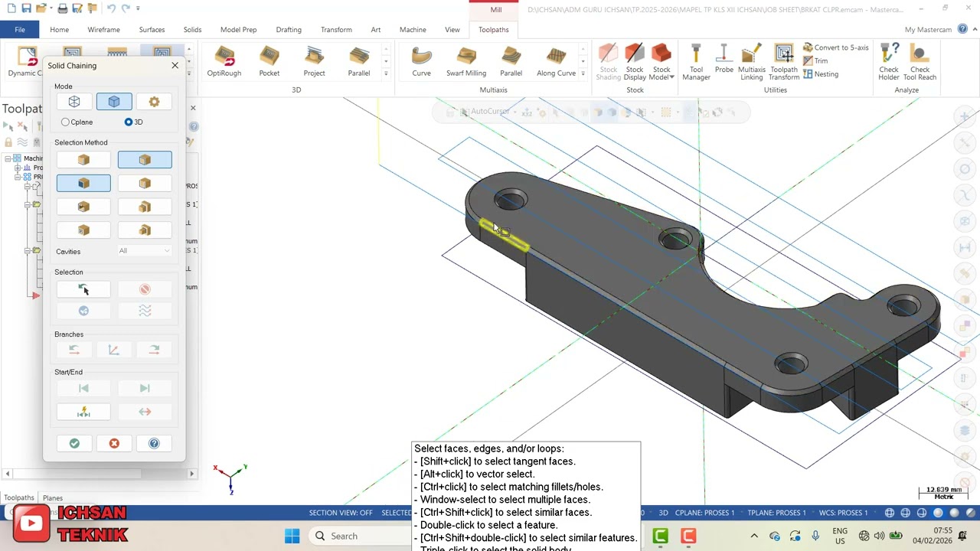The image size is (980, 551).
Task: Open Toolpath Transform
Action: pos(784,62)
